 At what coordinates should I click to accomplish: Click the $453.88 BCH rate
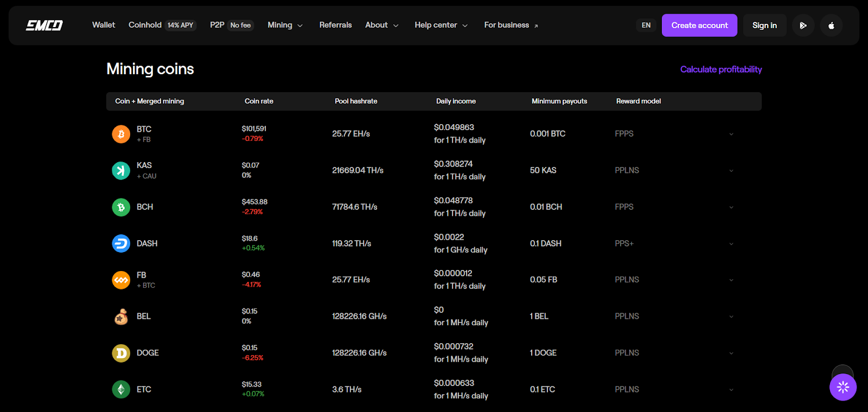pos(254,202)
